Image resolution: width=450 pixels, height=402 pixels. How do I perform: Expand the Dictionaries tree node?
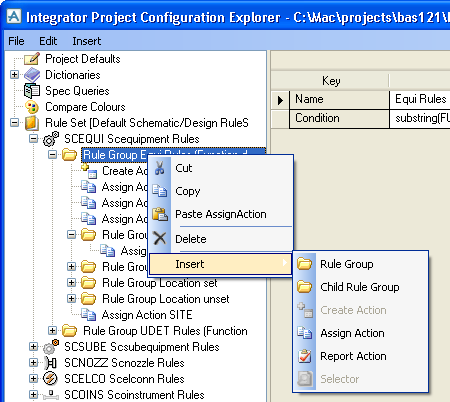14,75
